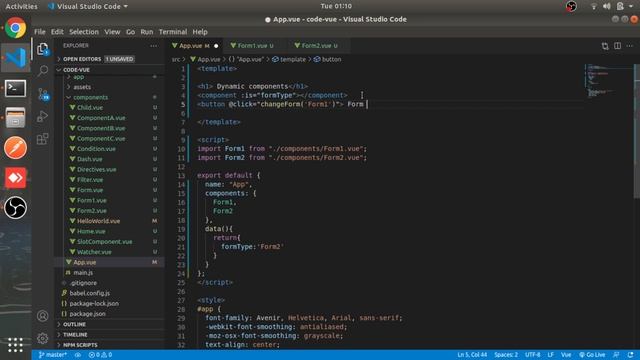Open the Visual Studio Code app menu dropdown
640x360 pixels.
click(88, 6)
